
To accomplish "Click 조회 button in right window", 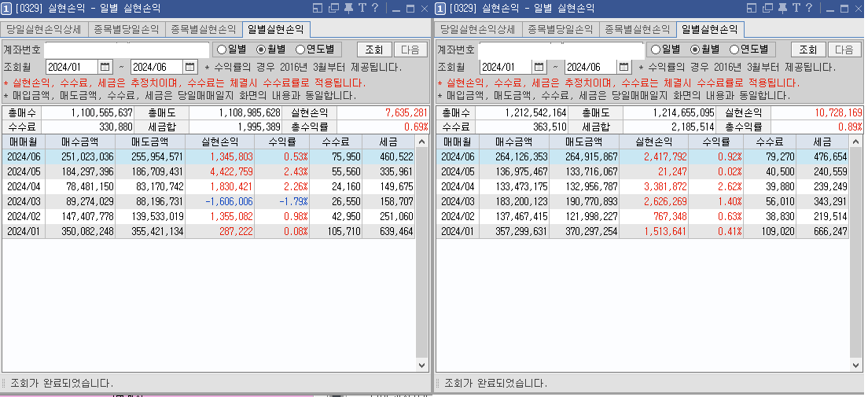I will tap(808, 50).
